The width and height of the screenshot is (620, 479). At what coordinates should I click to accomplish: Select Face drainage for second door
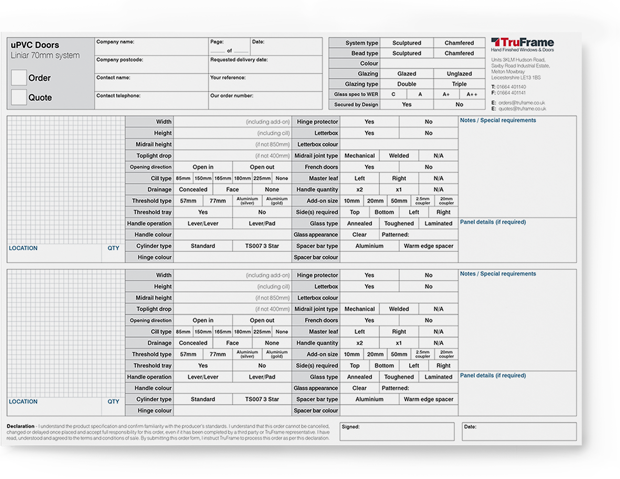(232, 343)
